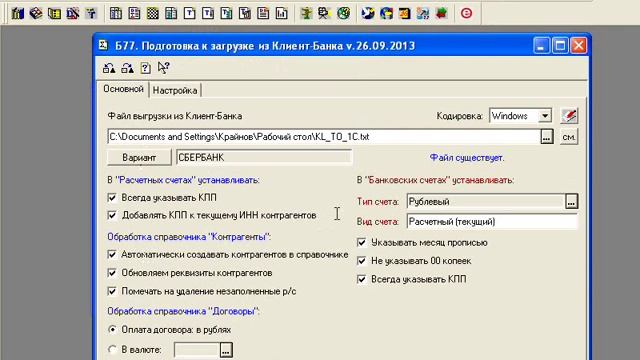The height and width of the screenshot is (360, 640).
Task: Click the Вариант button
Action: pyautogui.click(x=139, y=158)
